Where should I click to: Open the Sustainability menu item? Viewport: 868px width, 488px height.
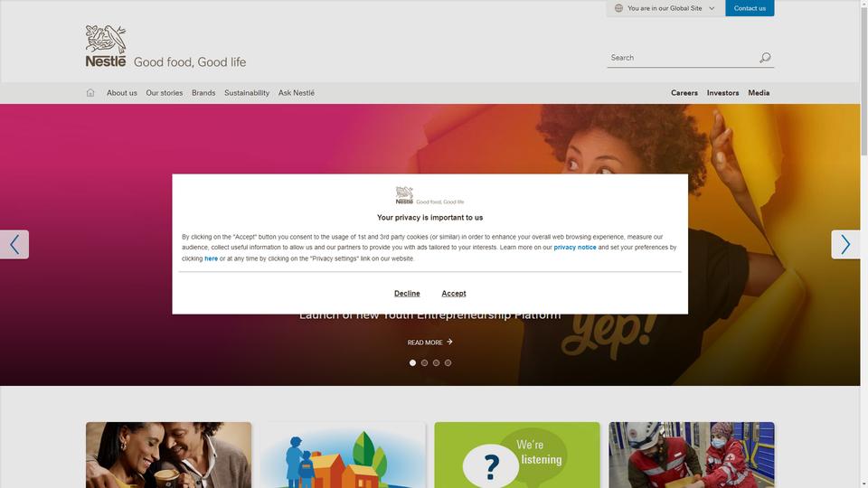[x=247, y=93]
